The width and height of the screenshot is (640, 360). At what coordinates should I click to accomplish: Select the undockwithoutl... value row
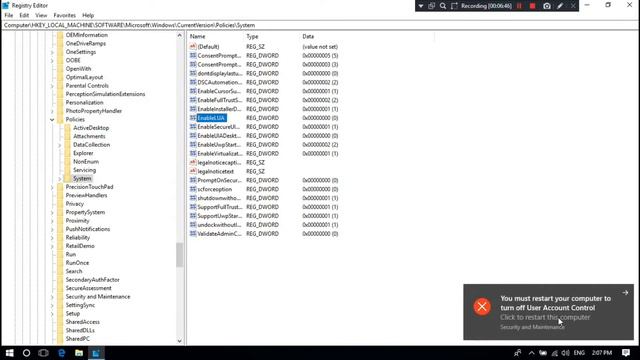[264, 224]
